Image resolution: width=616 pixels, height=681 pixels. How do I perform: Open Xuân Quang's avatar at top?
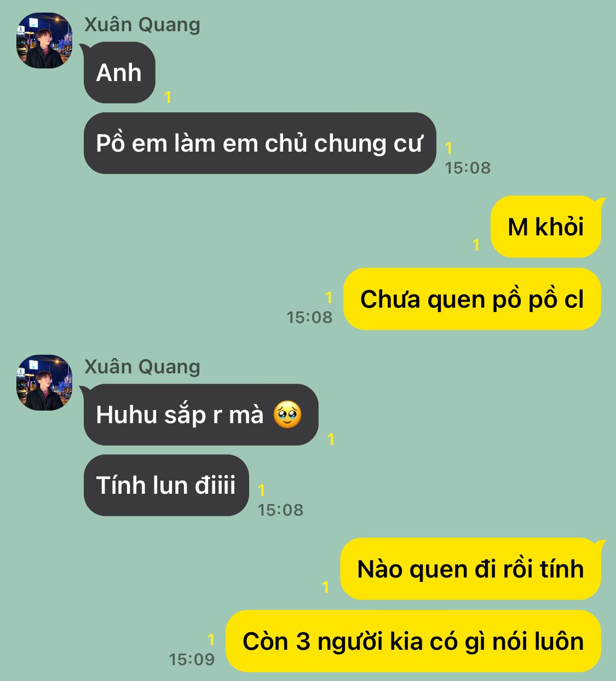click(x=44, y=41)
